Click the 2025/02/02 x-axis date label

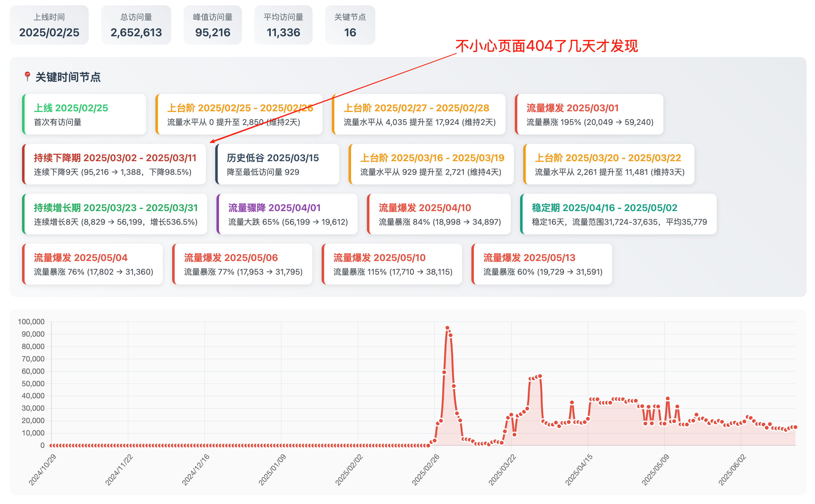point(349,470)
